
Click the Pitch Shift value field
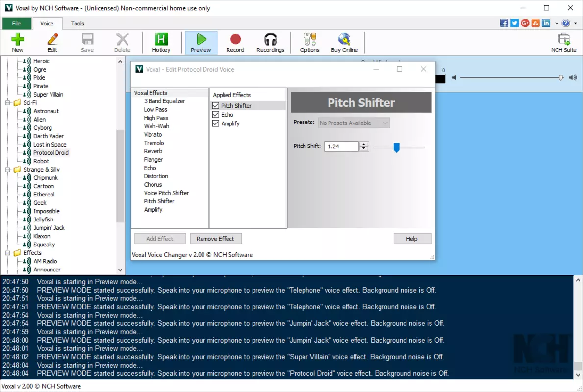point(341,147)
